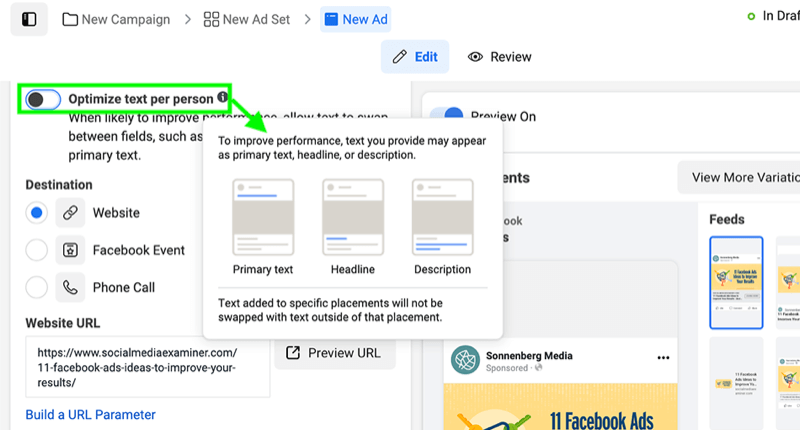Toggle the left sidebar panel icon
800x430 pixels.
coord(29,19)
